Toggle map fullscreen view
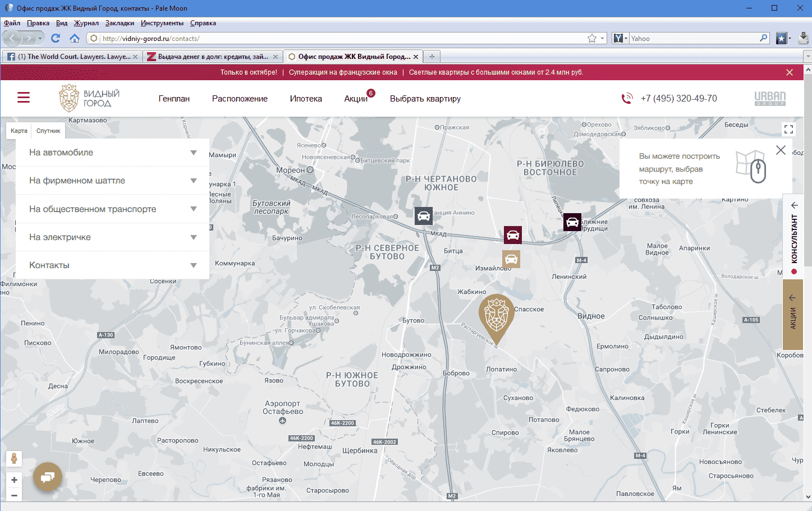 click(x=788, y=130)
